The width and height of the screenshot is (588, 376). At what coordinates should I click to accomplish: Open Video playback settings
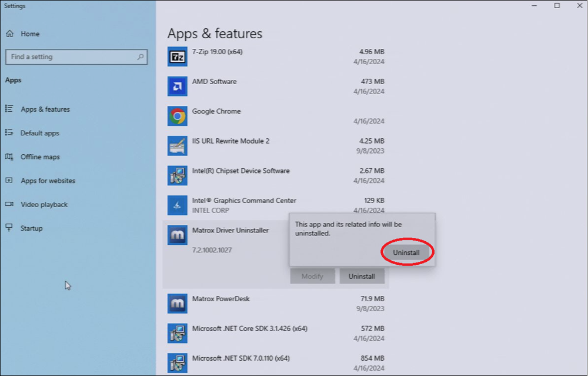[x=44, y=205]
